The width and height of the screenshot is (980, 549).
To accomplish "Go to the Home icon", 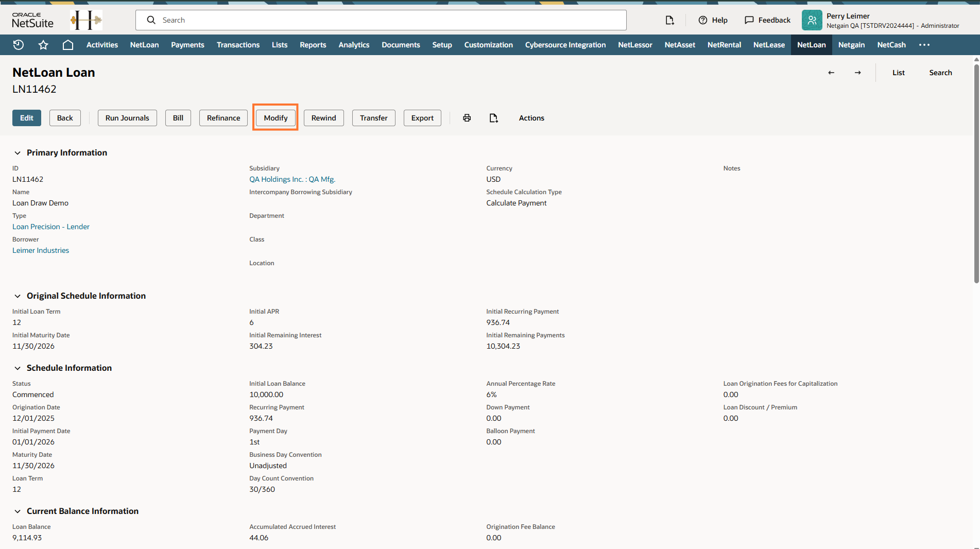I will click(x=67, y=45).
